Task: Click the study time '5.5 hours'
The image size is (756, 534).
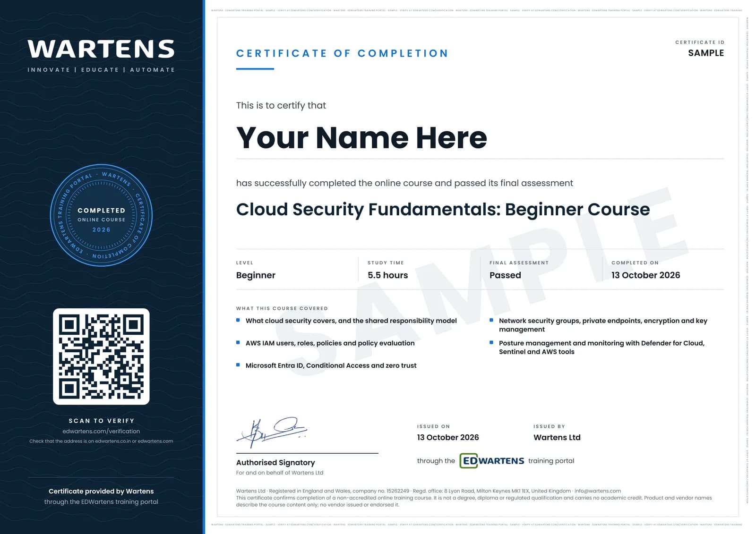Action: 387,275
